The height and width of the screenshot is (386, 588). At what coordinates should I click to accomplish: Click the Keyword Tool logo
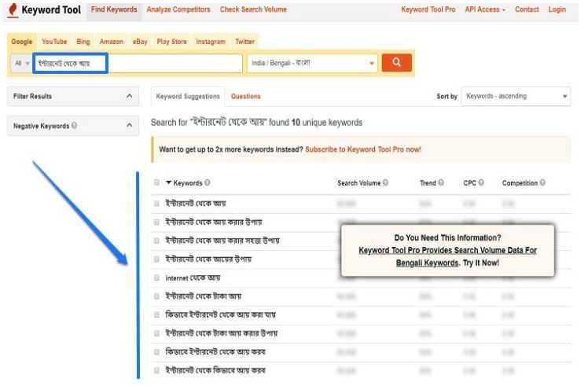click(44, 10)
